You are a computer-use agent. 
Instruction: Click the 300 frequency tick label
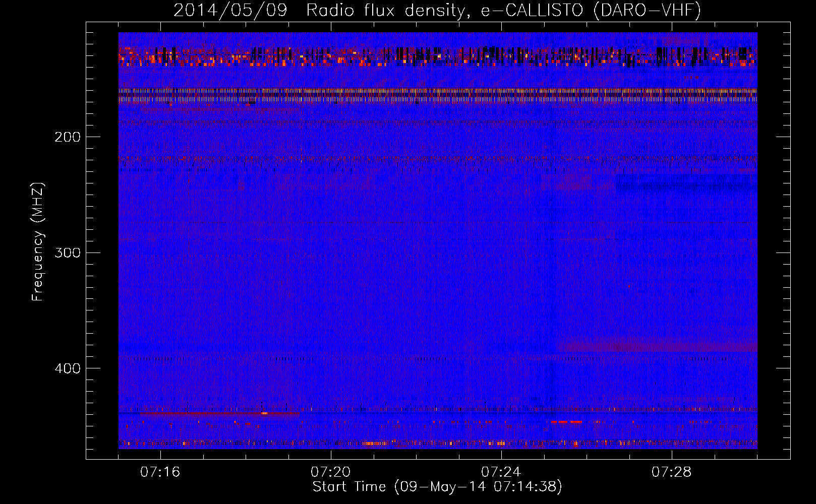coord(68,253)
